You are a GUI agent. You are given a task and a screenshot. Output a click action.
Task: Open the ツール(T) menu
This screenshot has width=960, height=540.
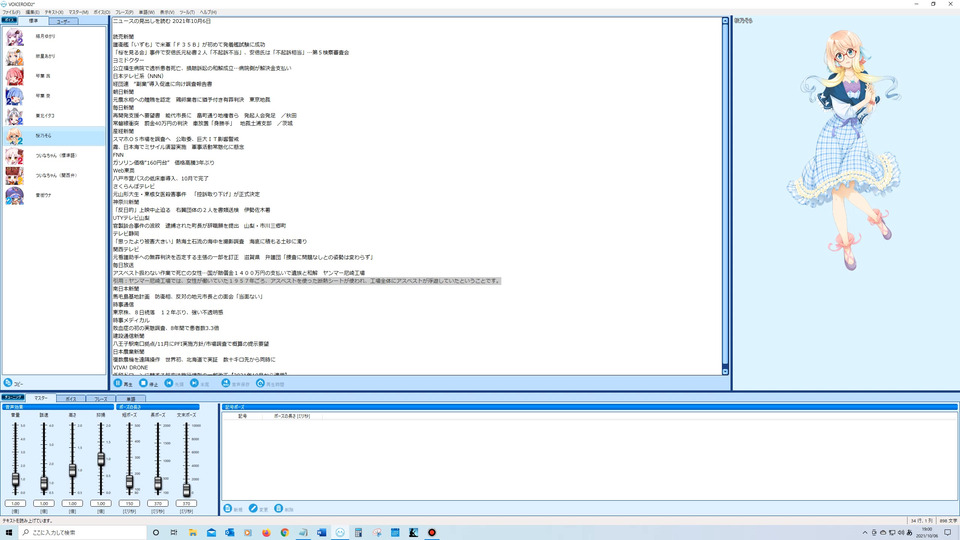click(187, 12)
